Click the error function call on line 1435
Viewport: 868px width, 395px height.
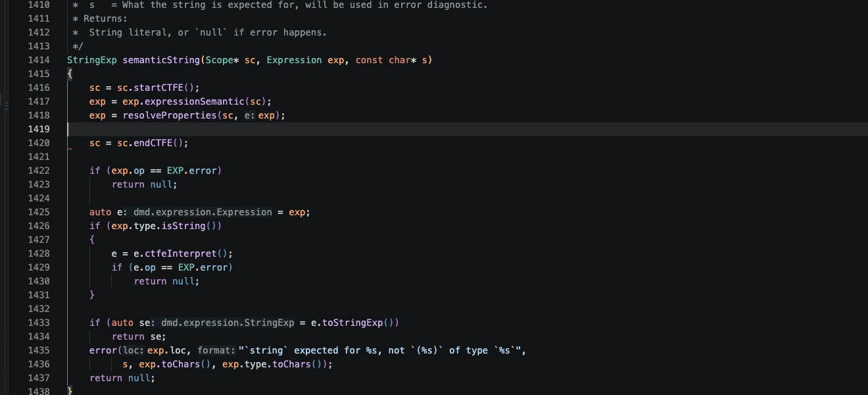[103, 350]
